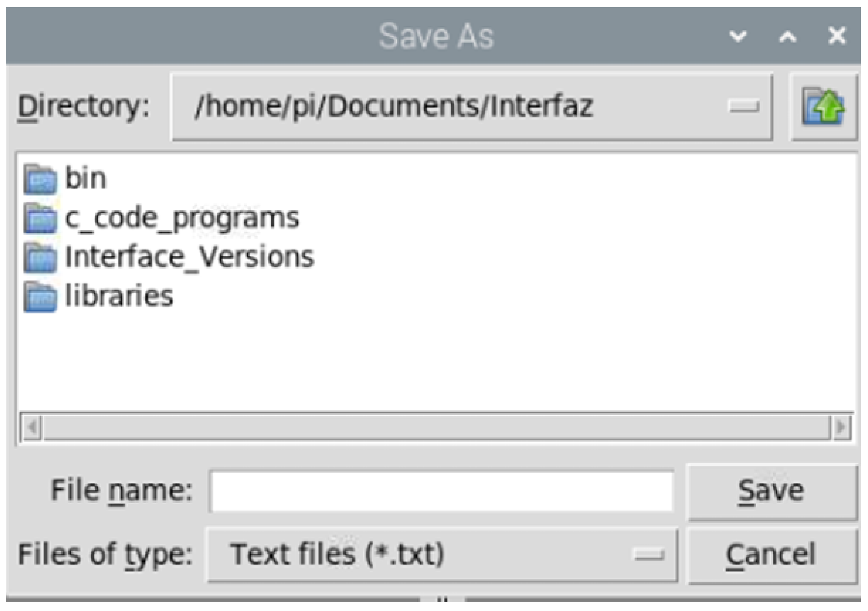The image size is (868, 611).
Task: Select the libraries folder name
Action: (119, 296)
